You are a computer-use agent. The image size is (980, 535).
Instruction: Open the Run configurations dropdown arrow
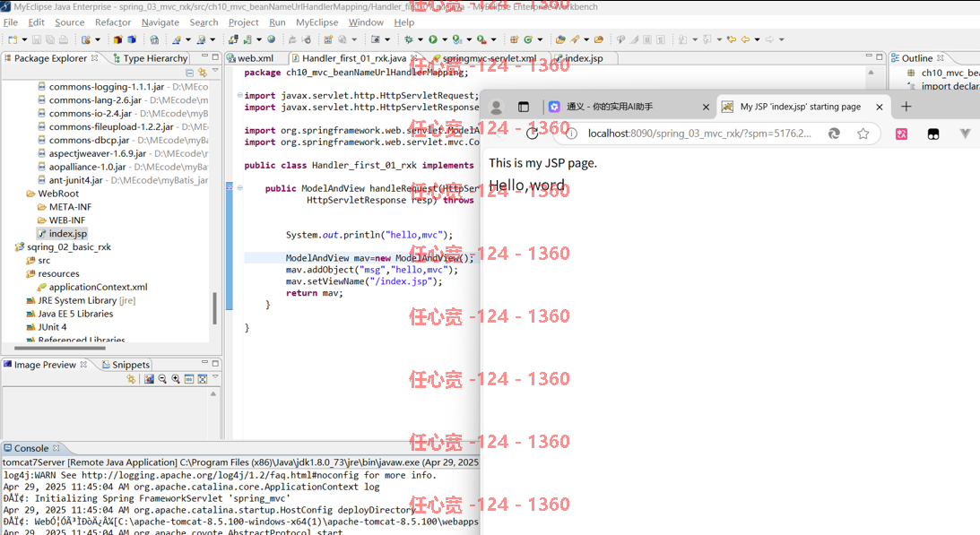point(445,39)
